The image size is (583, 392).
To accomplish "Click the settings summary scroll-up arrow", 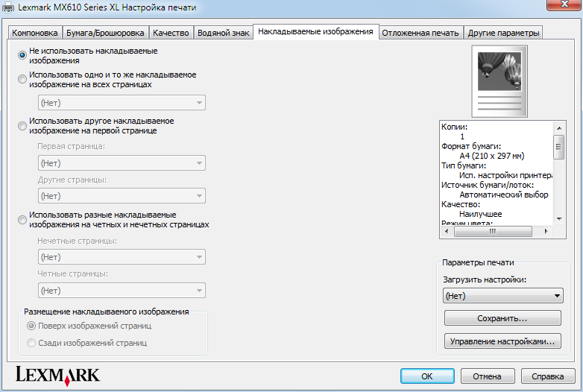I will pos(559,128).
